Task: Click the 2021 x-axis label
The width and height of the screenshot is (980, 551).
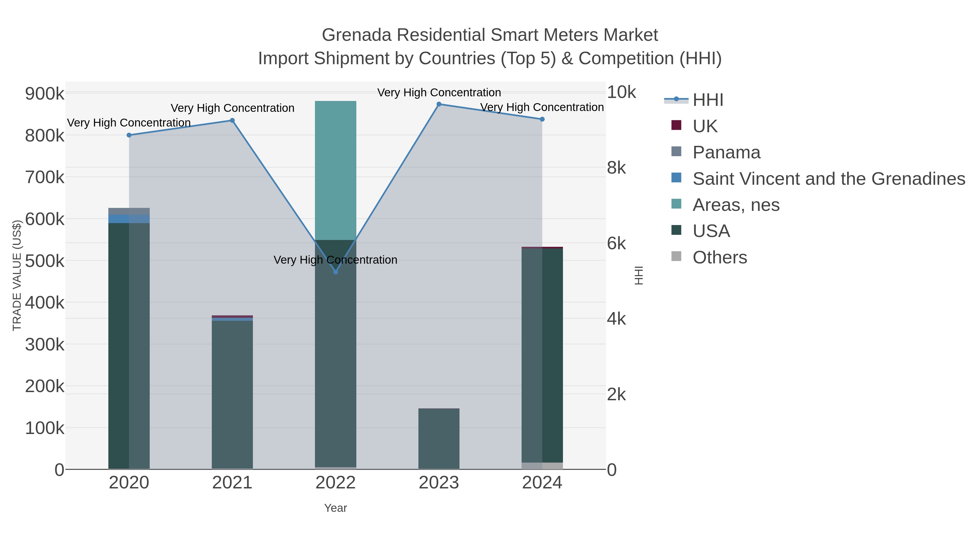Action: [x=232, y=483]
